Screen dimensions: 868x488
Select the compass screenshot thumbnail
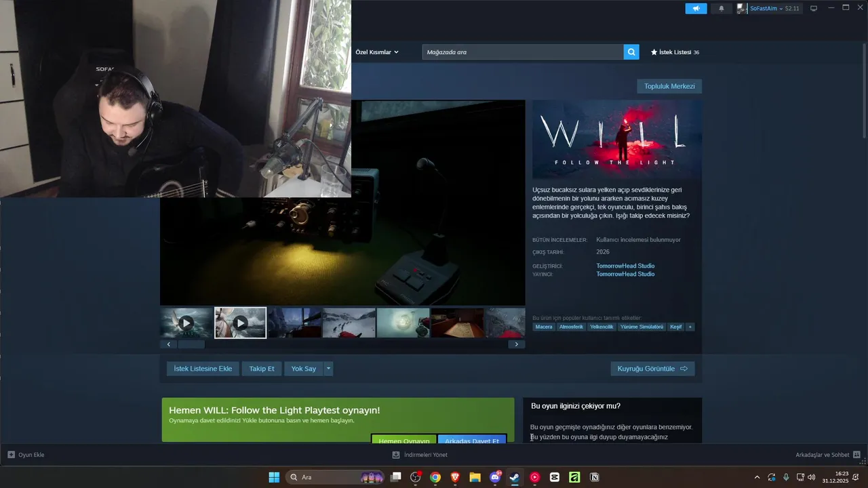[403, 323]
